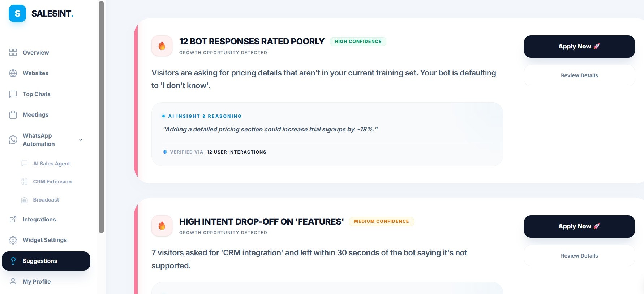Open AI Sales Agent submenu item
644x294 pixels.
pos(51,164)
